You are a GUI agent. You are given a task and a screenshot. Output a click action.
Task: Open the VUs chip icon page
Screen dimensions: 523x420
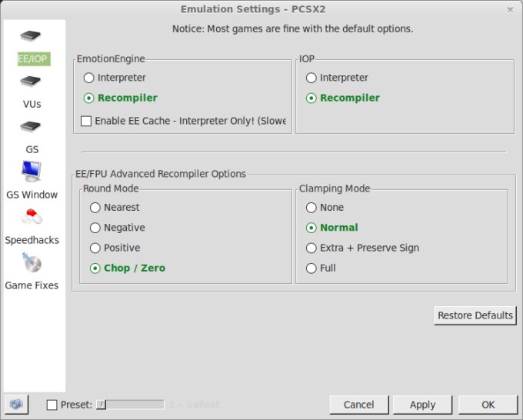[x=30, y=81]
